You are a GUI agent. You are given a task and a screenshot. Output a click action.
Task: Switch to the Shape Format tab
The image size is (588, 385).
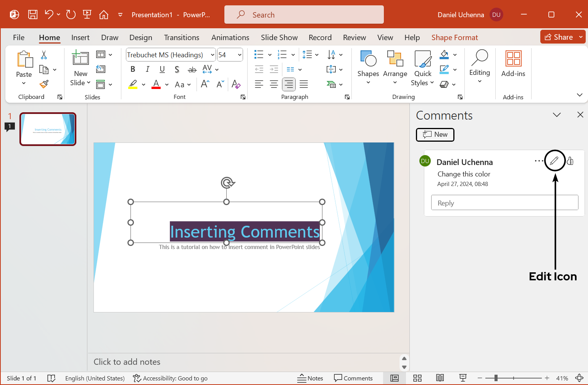click(454, 37)
